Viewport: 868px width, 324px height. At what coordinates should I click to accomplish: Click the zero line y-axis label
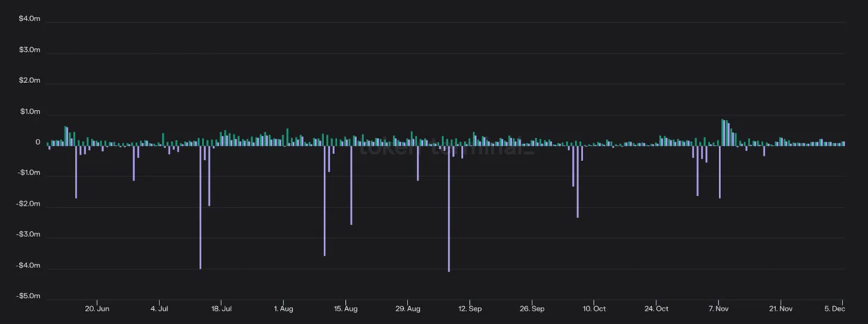pos(38,142)
